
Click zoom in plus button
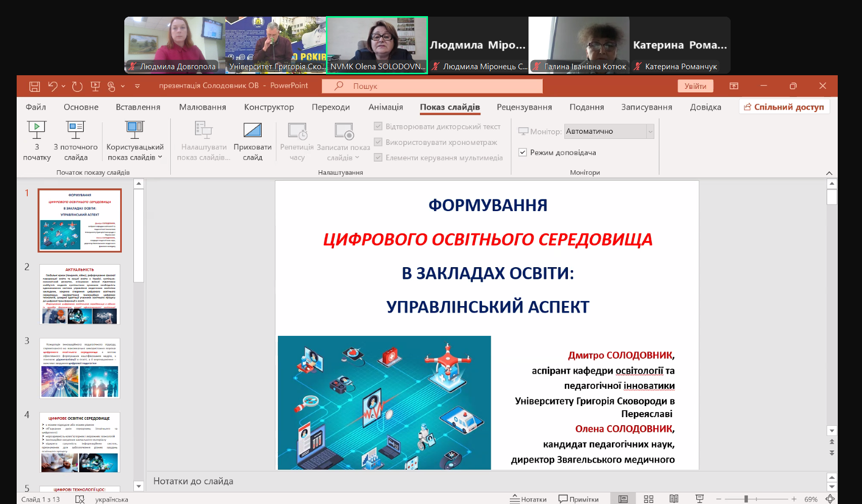tap(794, 499)
